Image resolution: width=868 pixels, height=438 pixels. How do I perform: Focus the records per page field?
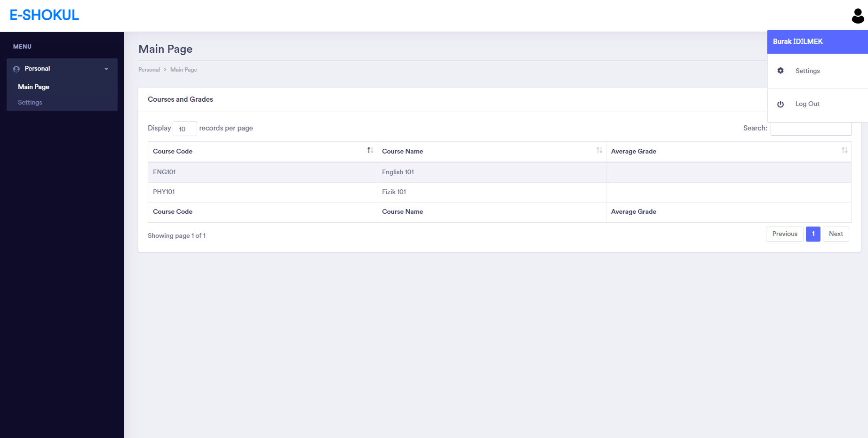[x=185, y=129]
